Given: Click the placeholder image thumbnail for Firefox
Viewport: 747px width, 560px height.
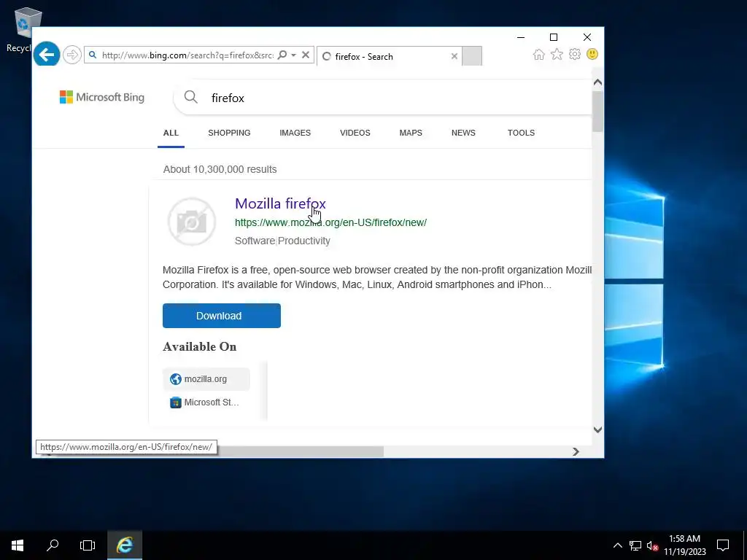Looking at the screenshot, I should point(192,222).
